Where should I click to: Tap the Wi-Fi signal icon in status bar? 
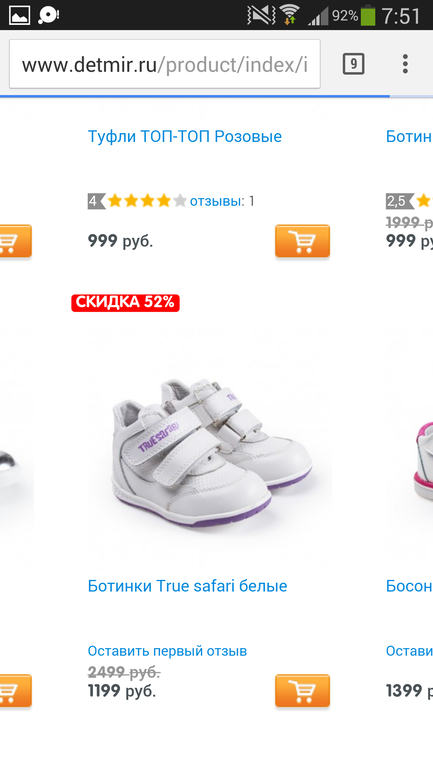[290, 15]
